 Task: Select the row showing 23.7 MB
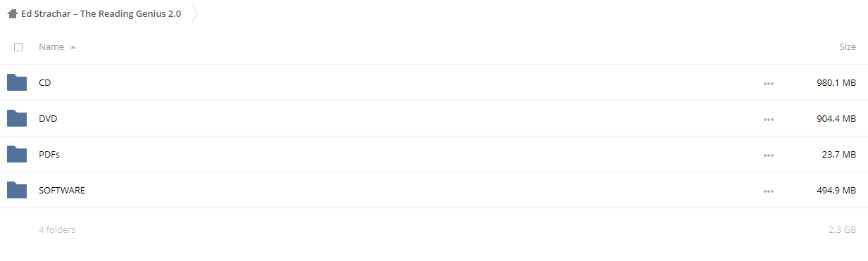(x=434, y=154)
